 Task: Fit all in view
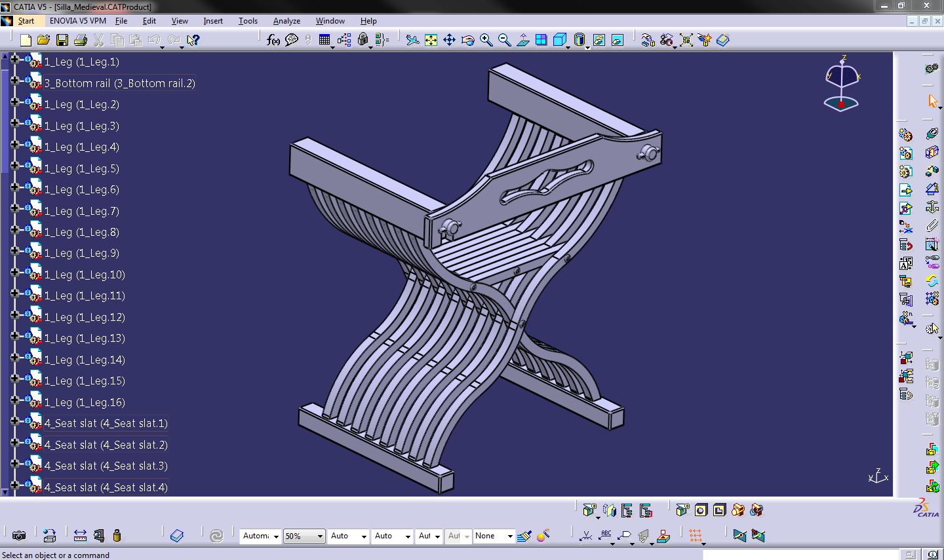[x=431, y=41]
